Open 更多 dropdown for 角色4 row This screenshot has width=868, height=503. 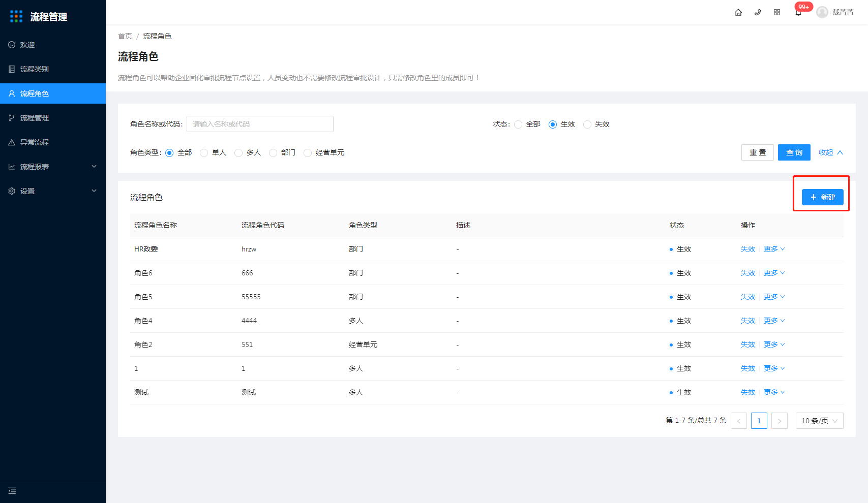tap(774, 321)
